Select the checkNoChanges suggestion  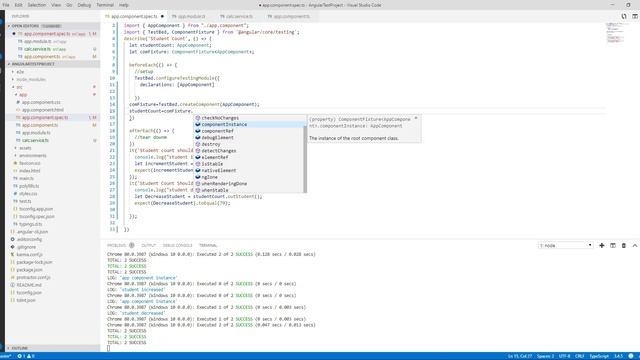(249, 118)
